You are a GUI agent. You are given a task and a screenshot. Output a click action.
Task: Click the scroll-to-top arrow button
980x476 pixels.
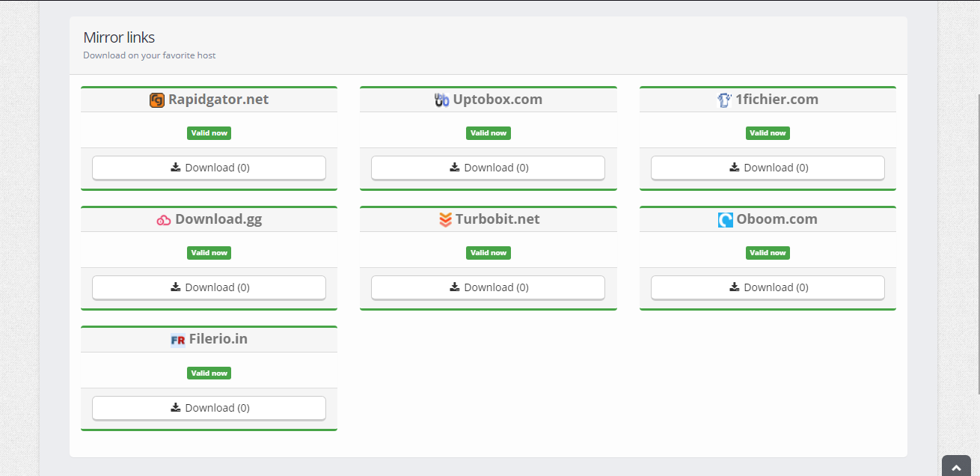(956, 466)
